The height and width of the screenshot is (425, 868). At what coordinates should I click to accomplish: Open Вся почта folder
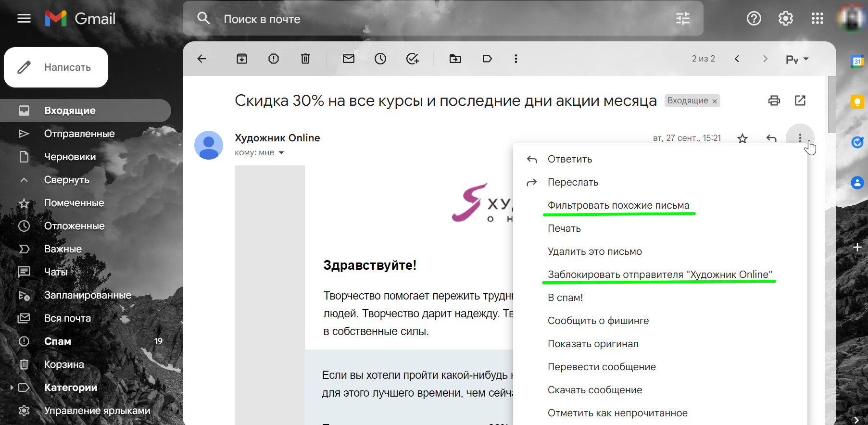(x=86, y=318)
